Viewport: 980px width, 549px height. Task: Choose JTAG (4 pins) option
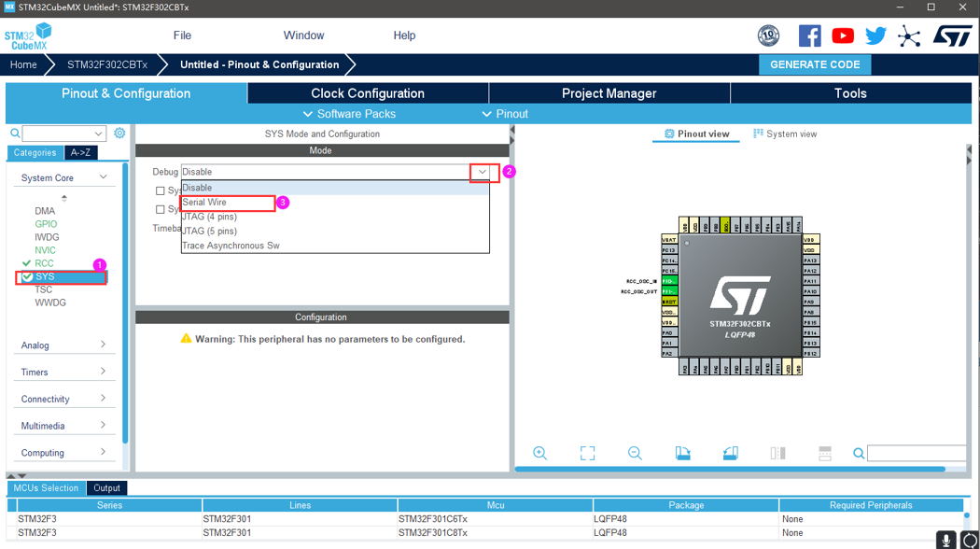335,217
